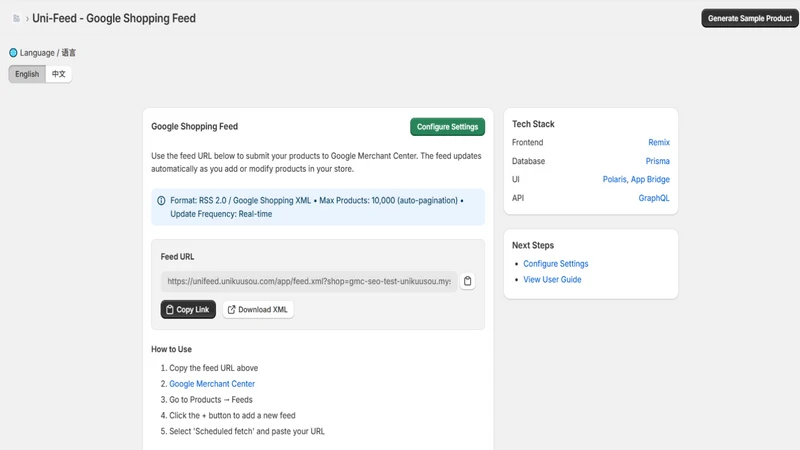This screenshot has width=800, height=450.
Task: Click the clipboard icon beside the feed URL
Action: point(467,281)
